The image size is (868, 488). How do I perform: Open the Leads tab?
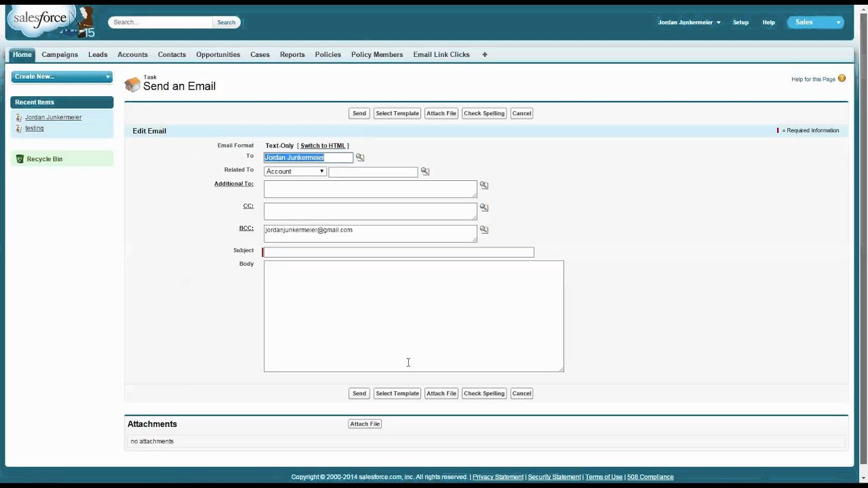[x=98, y=54]
